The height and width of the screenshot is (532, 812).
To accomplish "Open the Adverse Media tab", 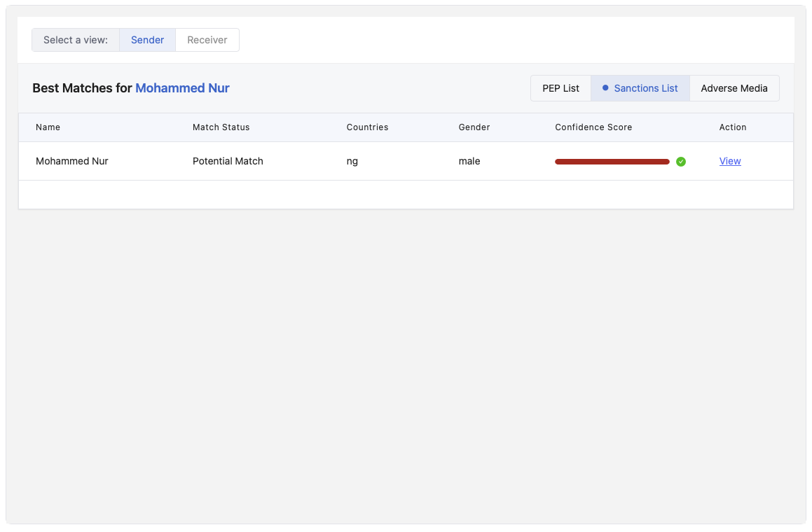I will click(734, 88).
